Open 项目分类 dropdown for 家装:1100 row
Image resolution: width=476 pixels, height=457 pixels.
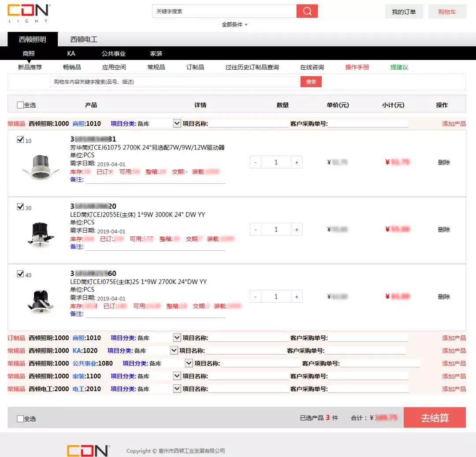coord(177,375)
